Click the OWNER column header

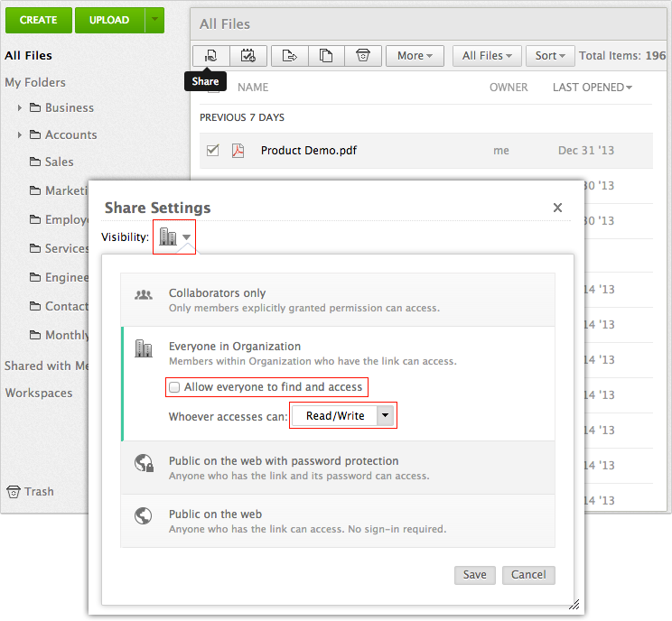pyautogui.click(x=509, y=88)
